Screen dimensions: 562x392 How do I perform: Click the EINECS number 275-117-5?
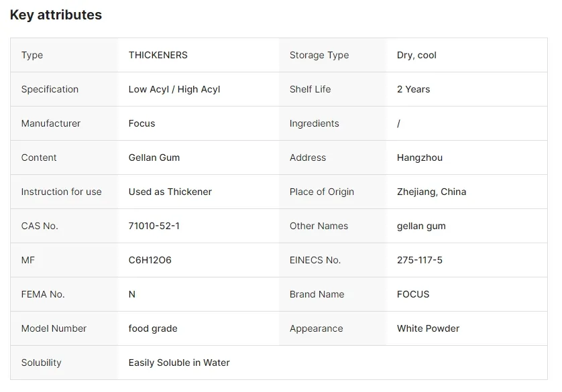(x=420, y=260)
